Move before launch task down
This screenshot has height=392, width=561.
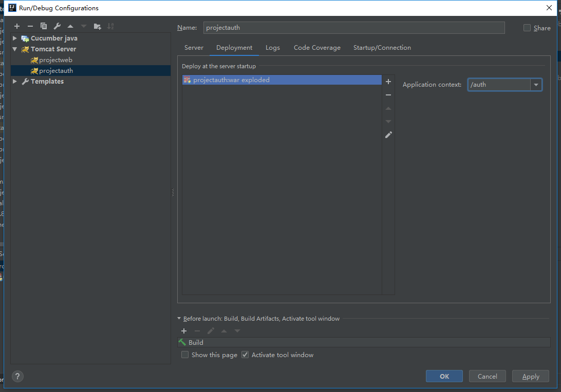tap(237, 331)
